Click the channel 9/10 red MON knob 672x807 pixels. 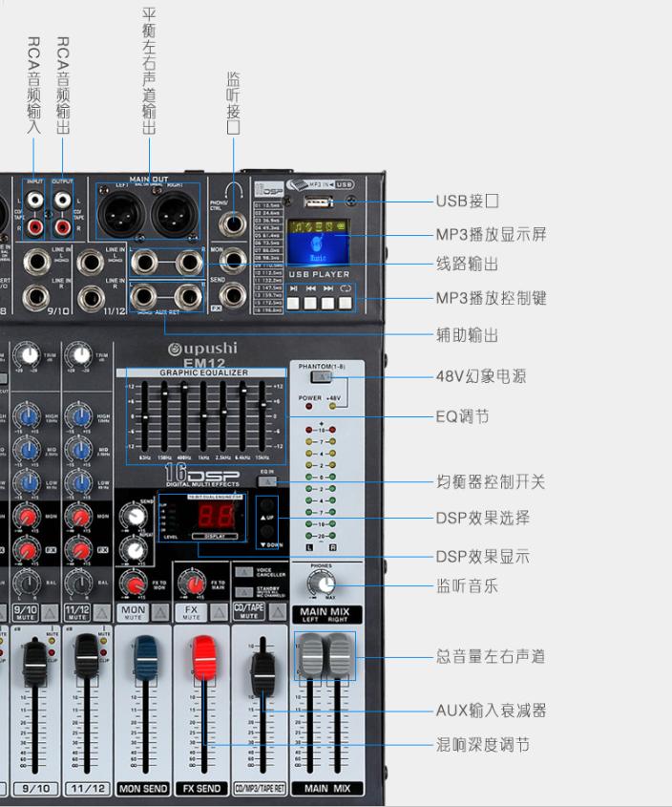(x=28, y=517)
